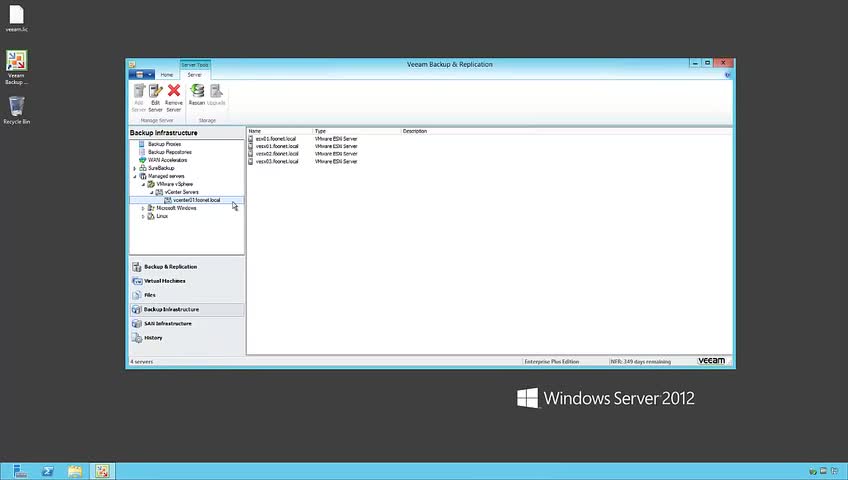
Task: Open the Backup & Replication view
Action: click(187, 267)
